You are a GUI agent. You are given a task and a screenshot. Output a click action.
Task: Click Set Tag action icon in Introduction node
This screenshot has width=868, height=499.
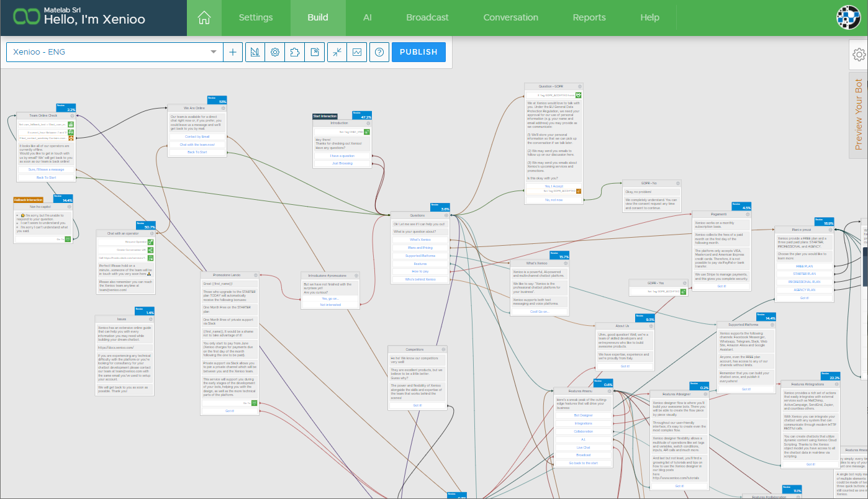pyautogui.click(x=367, y=132)
